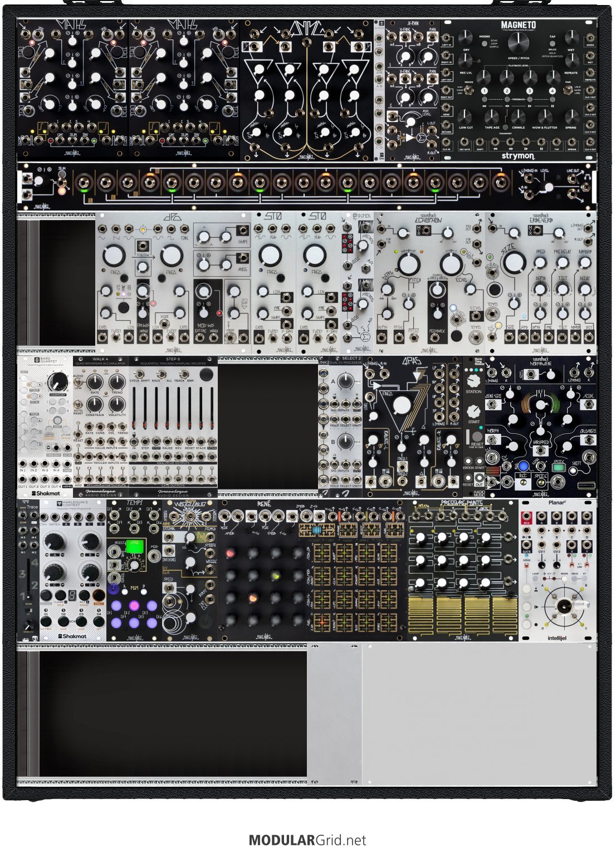The height and width of the screenshot is (852, 616).
Task: Click Radio Music's START knob
Action: [x=473, y=411]
